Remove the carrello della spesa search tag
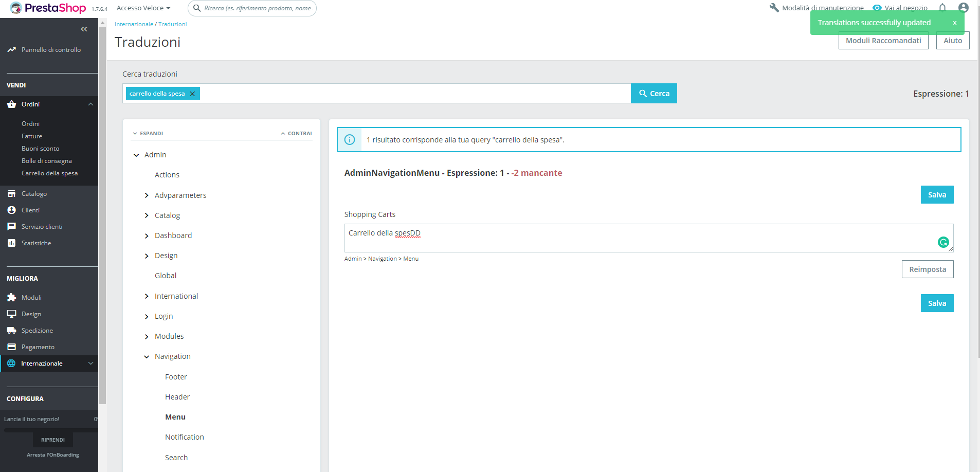Viewport: 980px width, 472px height. [x=192, y=93]
